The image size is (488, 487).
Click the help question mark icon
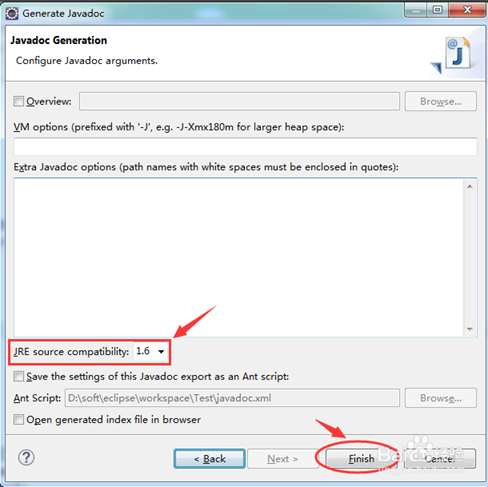tap(26, 458)
